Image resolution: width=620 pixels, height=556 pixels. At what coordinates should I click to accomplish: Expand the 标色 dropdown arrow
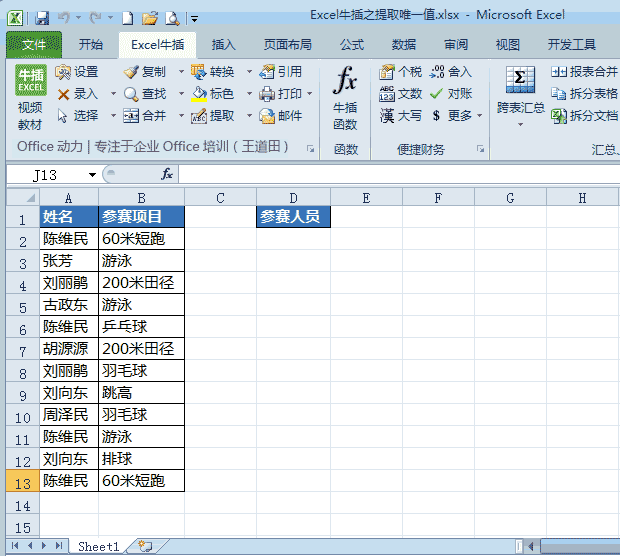(249, 94)
